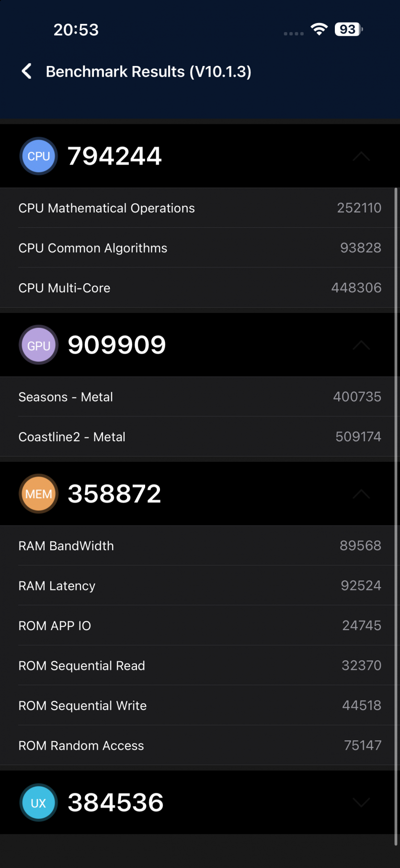Viewport: 400px width, 868px height.
Task: Collapse the MEM score section
Action: tap(361, 494)
